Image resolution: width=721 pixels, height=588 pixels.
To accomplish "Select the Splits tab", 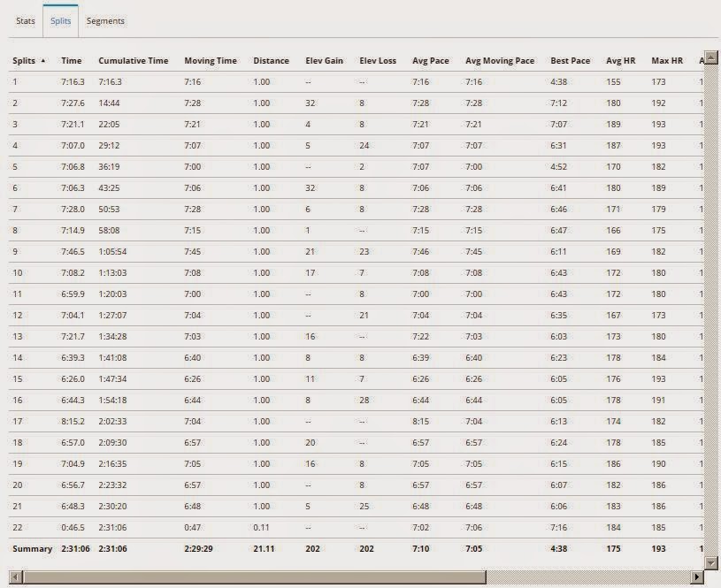I will 61,21.
